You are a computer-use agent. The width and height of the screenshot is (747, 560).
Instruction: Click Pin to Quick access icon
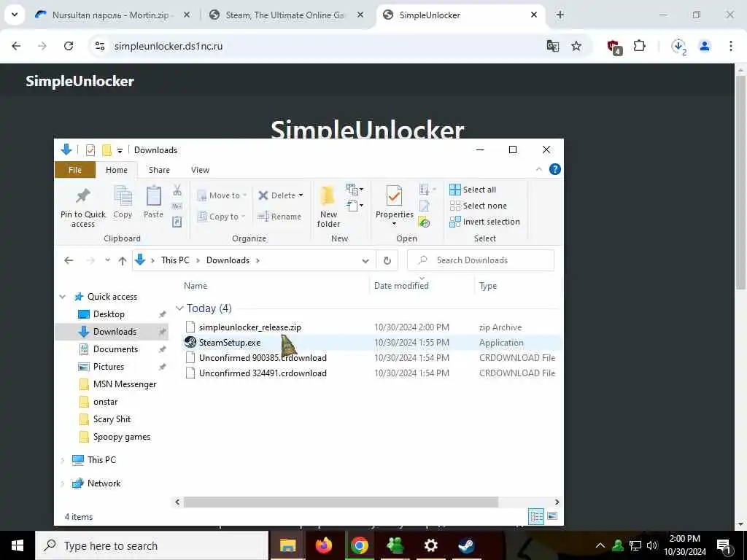point(83,195)
